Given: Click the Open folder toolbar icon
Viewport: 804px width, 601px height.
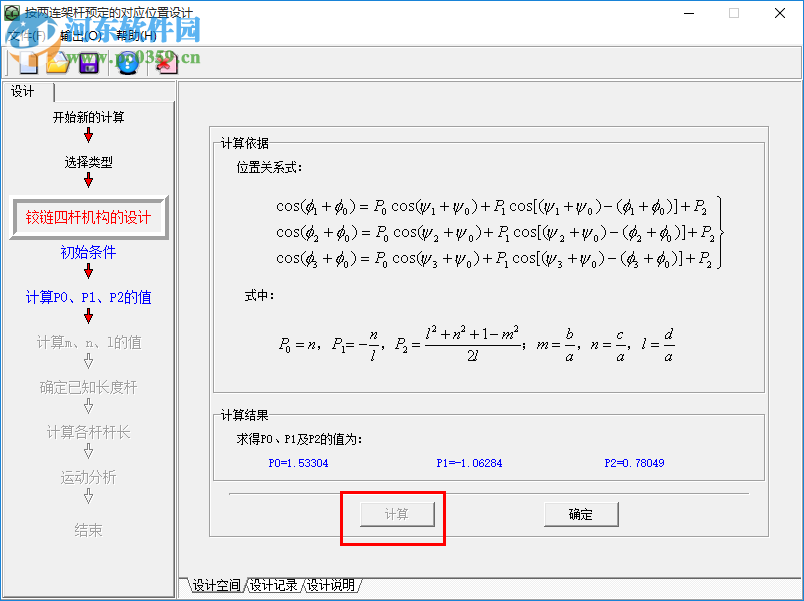Looking at the screenshot, I should point(58,63).
